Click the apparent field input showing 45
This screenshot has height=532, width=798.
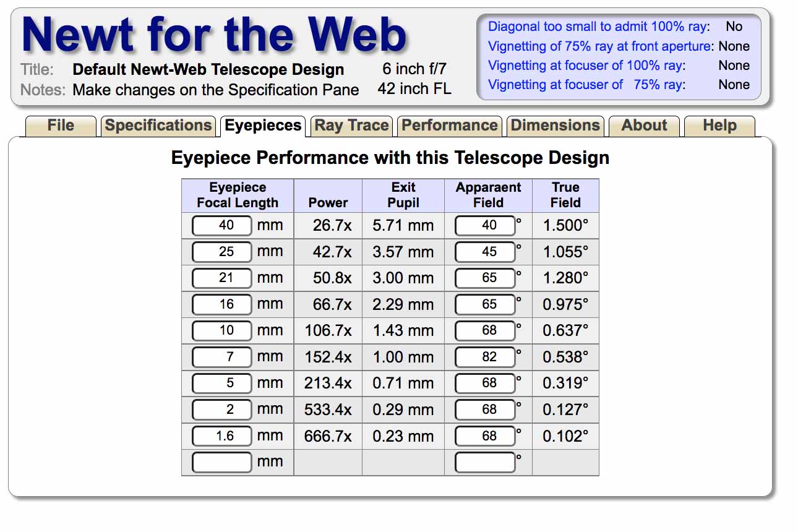(x=485, y=252)
